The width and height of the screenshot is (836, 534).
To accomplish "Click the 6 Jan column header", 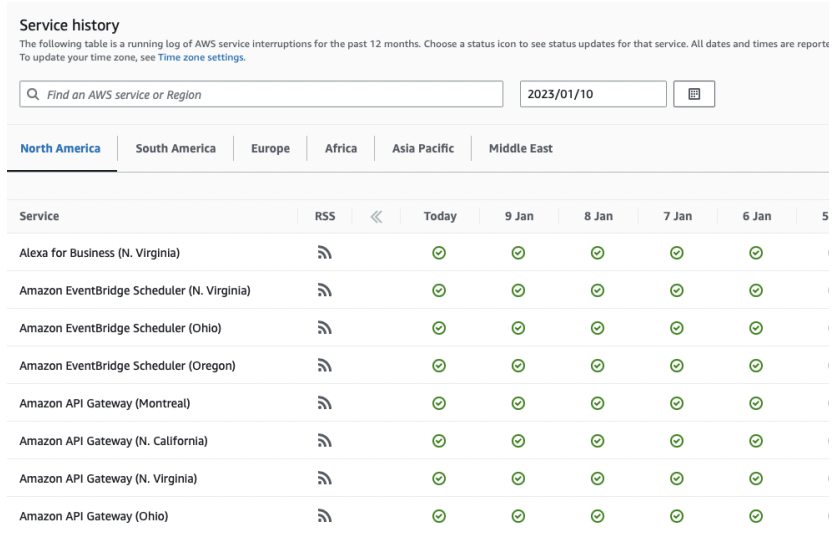I will coord(757,216).
